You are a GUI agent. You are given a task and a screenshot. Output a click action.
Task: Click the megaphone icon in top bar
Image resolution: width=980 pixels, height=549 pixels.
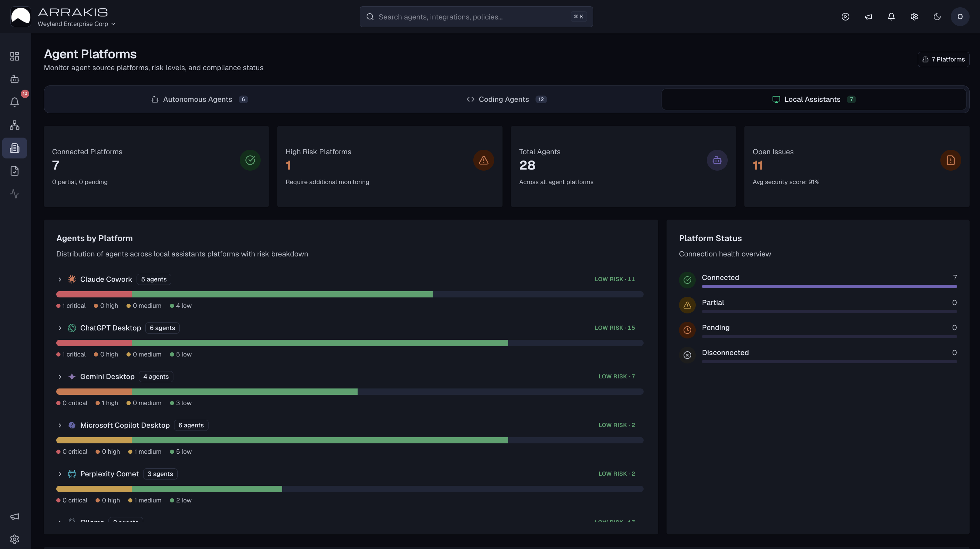(x=868, y=17)
